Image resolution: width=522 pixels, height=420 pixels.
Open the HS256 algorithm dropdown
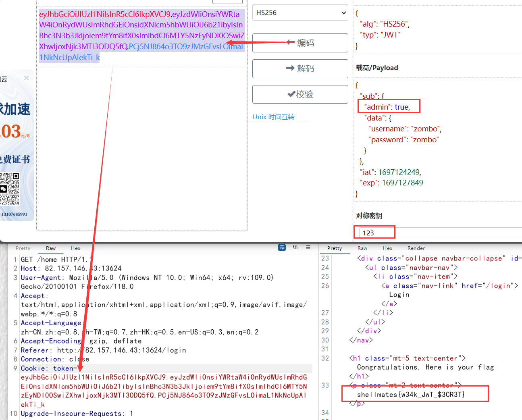[300, 12]
